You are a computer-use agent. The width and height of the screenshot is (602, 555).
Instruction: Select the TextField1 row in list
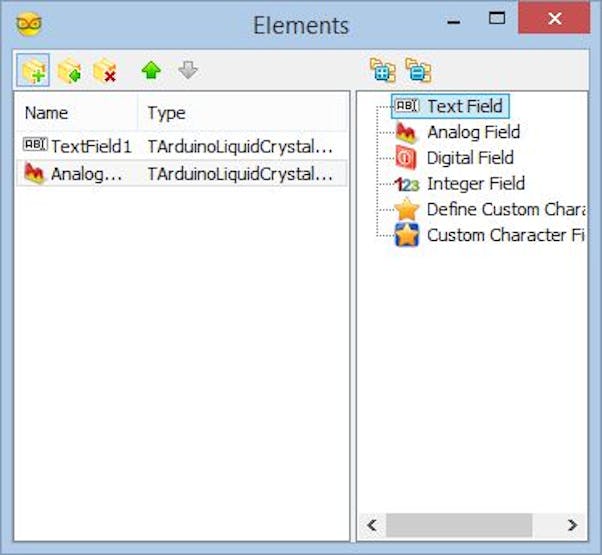(182, 146)
